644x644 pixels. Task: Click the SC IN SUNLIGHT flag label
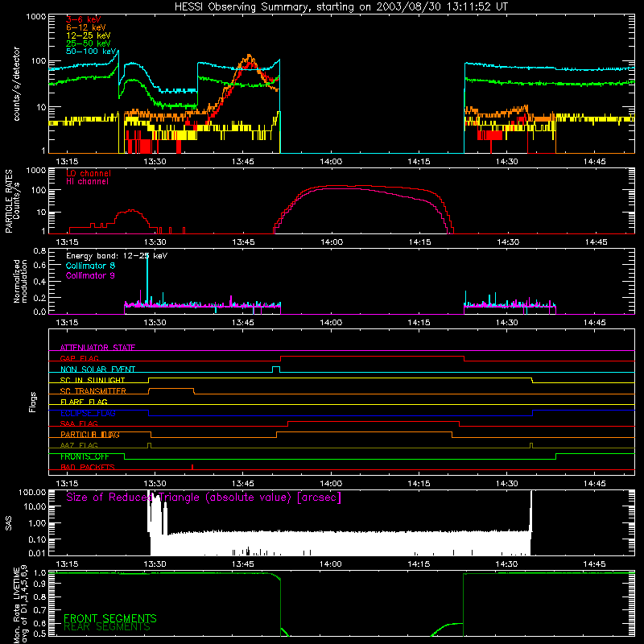93,380
